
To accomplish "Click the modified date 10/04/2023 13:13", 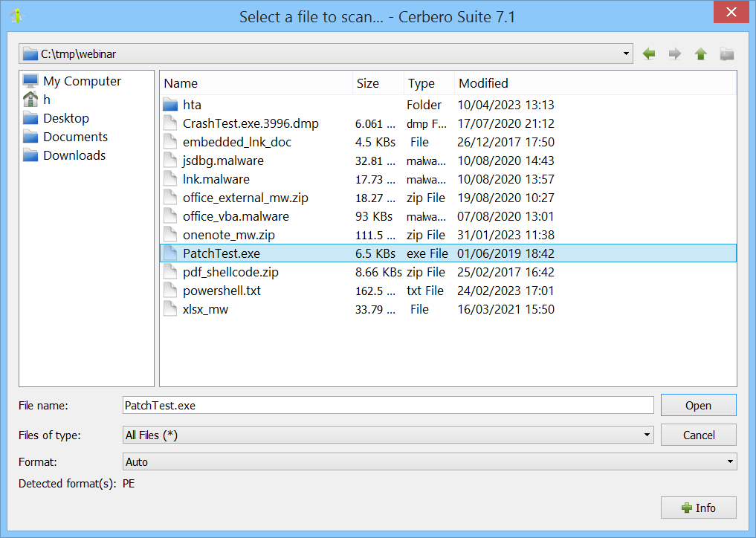I will click(x=505, y=105).
